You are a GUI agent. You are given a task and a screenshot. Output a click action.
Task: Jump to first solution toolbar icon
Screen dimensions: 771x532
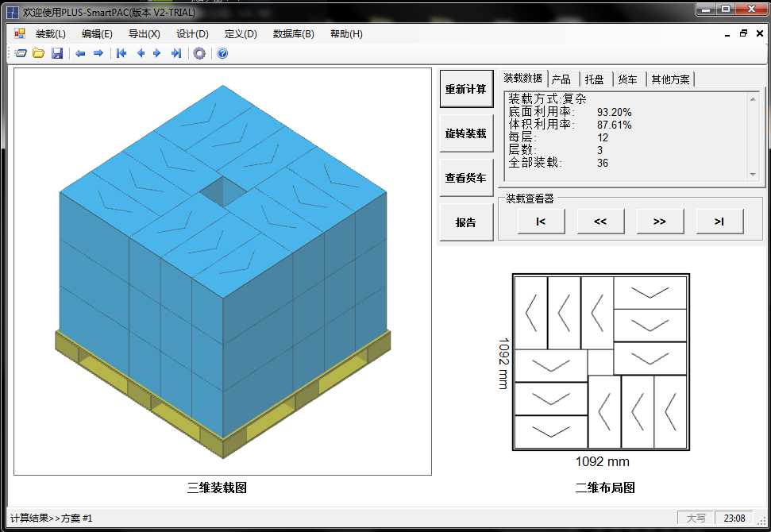[x=121, y=53]
